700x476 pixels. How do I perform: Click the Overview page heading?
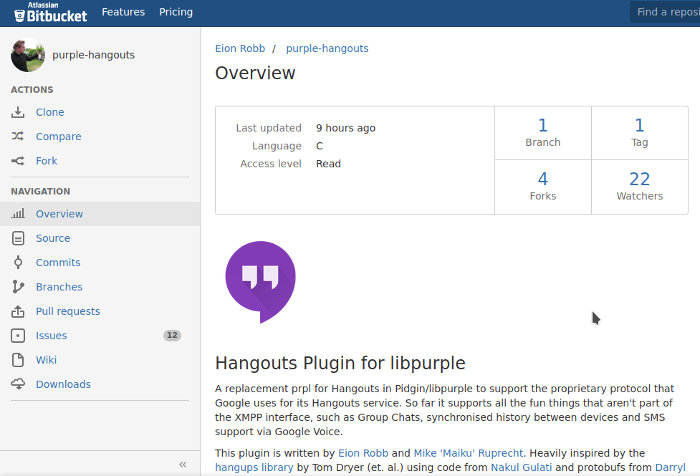point(255,73)
